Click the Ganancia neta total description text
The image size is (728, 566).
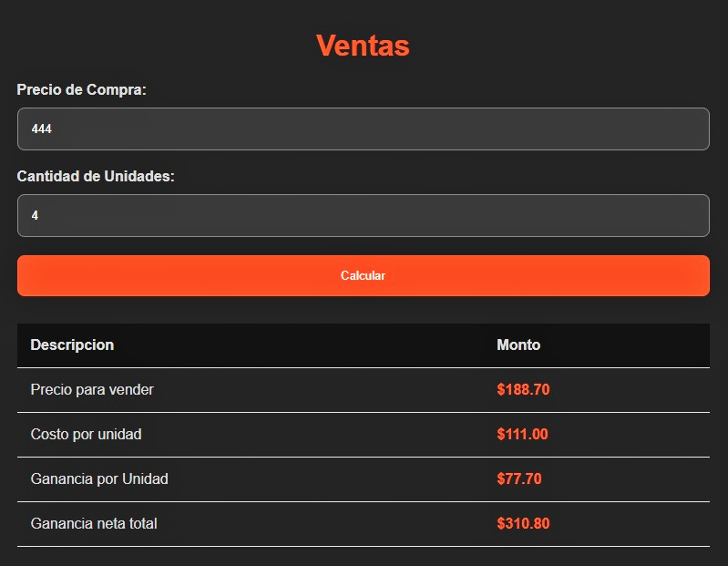tap(94, 523)
